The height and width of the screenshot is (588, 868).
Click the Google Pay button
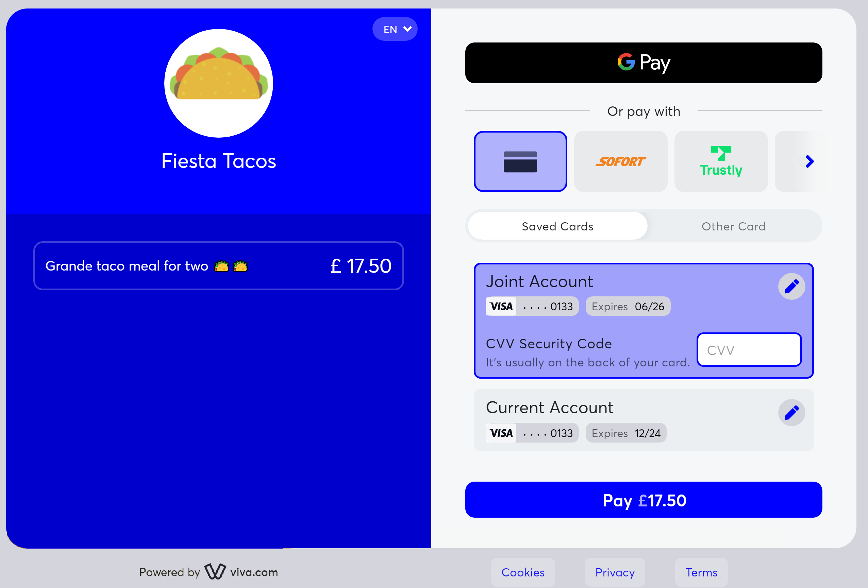644,62
